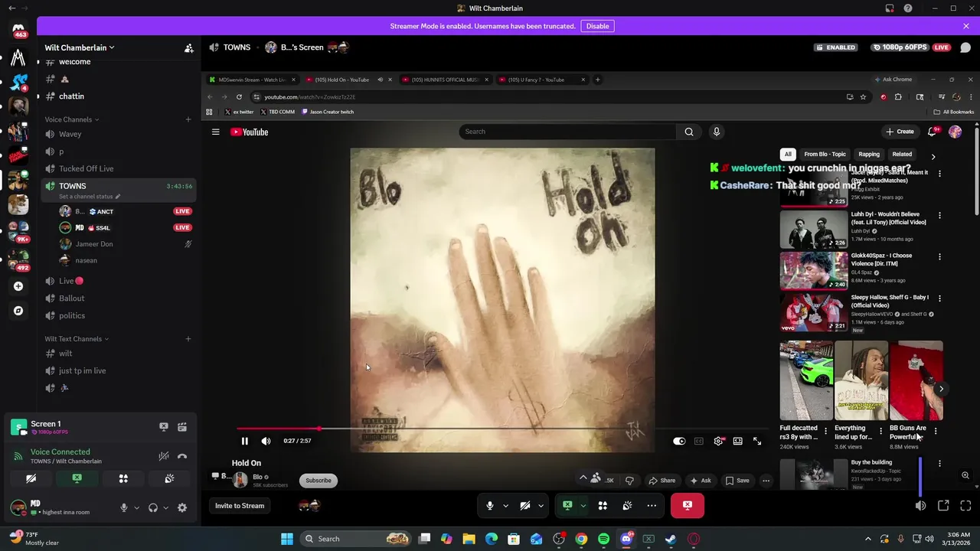Screen dimensions: 980x551
Task: Click the YouTube search magnifier button
Action: [689, 132]
